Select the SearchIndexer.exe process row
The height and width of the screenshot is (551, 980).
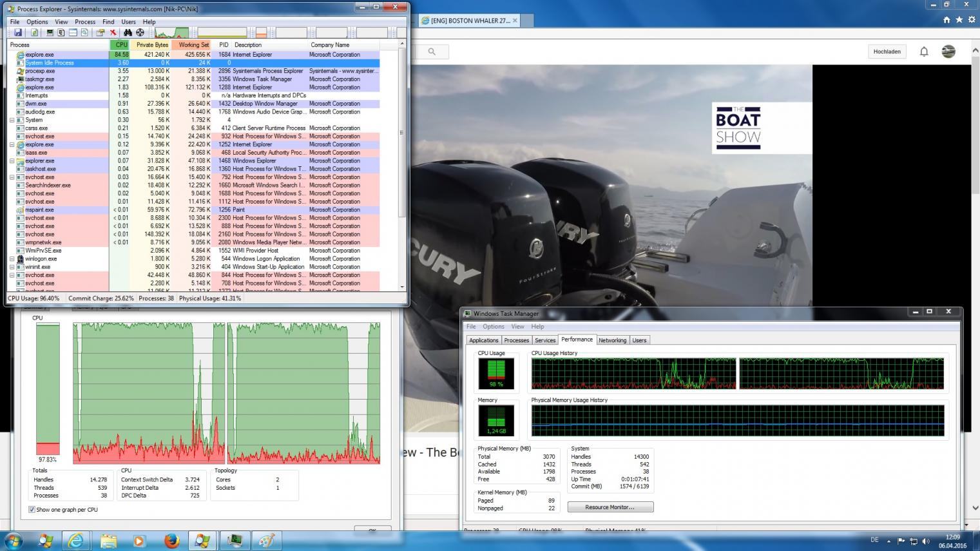(x=194, y=185)
